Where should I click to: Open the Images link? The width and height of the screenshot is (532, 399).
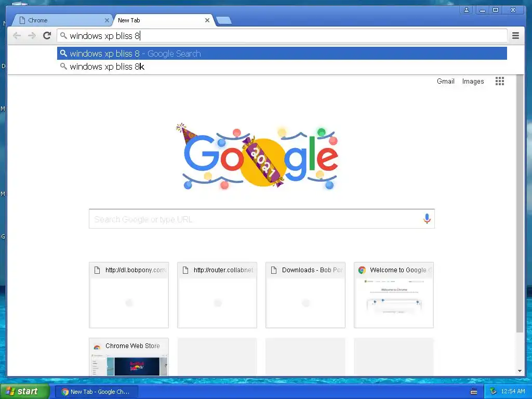[x=473, y=82]
